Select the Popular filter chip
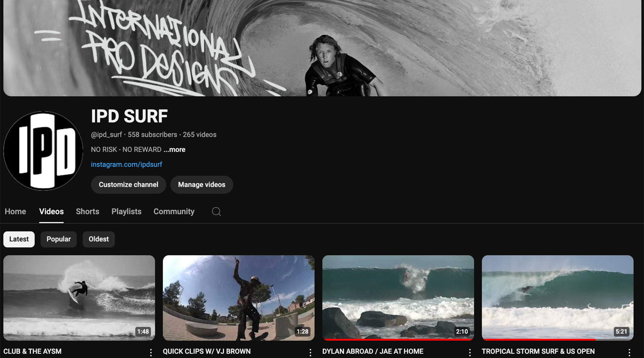The width and height of the screenshot is (644, 358). pyautogui.click(x=59, y=239)
